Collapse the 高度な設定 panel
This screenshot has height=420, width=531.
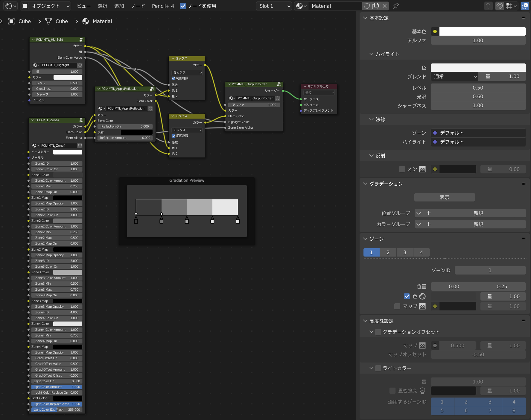(x=365, y=321)
